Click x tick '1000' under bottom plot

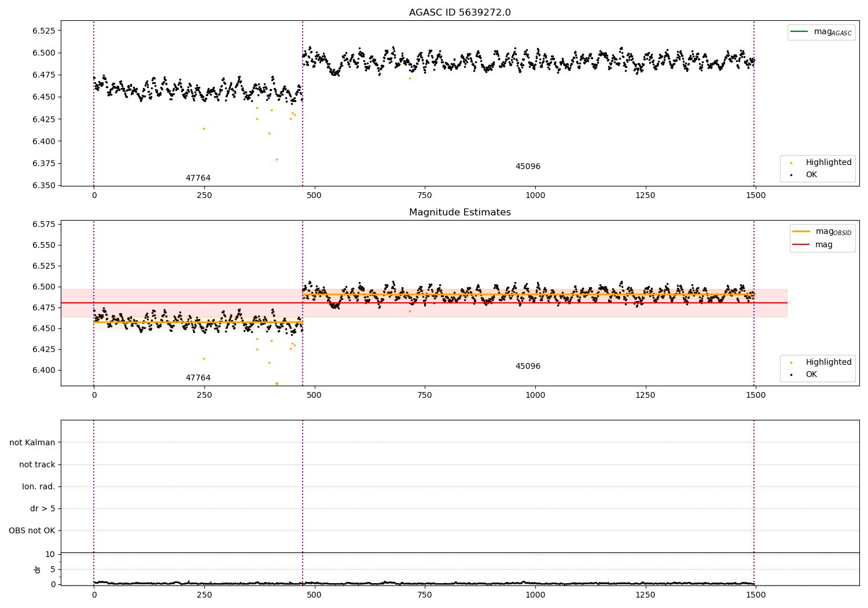click(x=535, y=595)
